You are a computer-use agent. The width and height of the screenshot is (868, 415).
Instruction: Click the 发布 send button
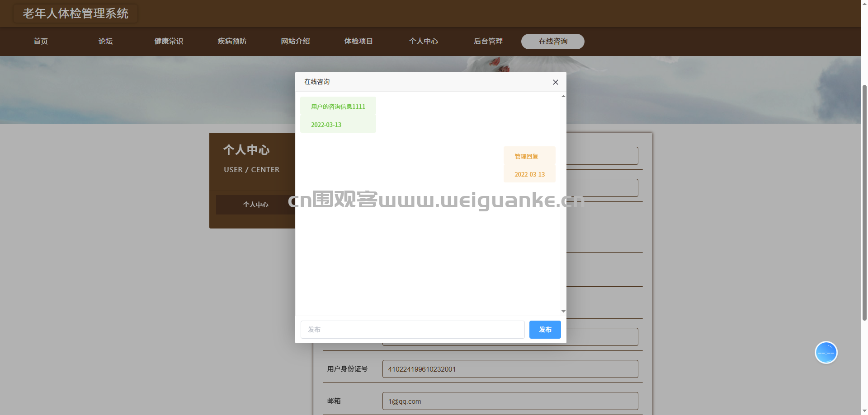(x=545, y=330)
